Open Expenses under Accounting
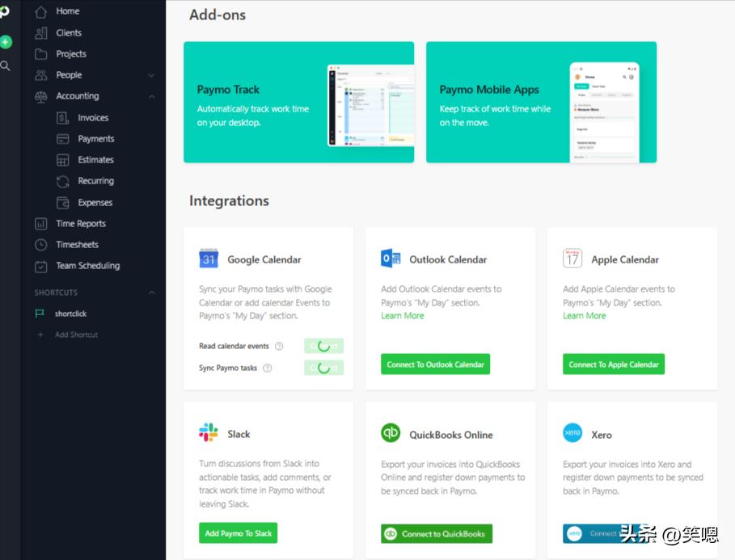The height and width of the screenshot is (560, 735). tap(95, 203)
